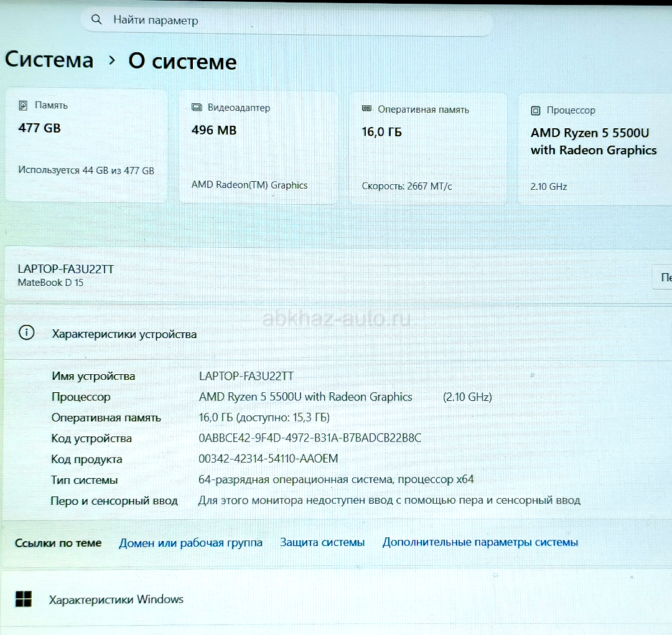Image resolution: width=672 pixels, height=635 pixels.
Task: Select 'Используется 44 GB из 477 GB' text
Action: [86, 170]
